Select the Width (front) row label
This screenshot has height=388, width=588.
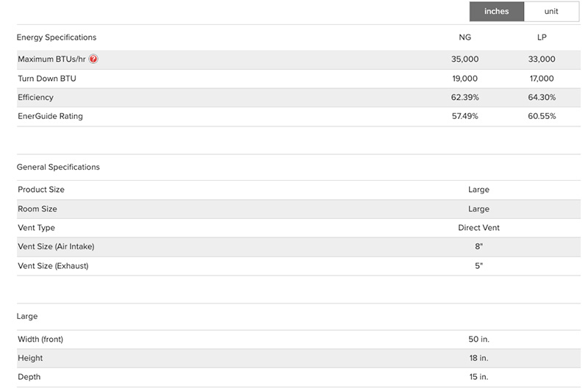(x=41, y=339)
